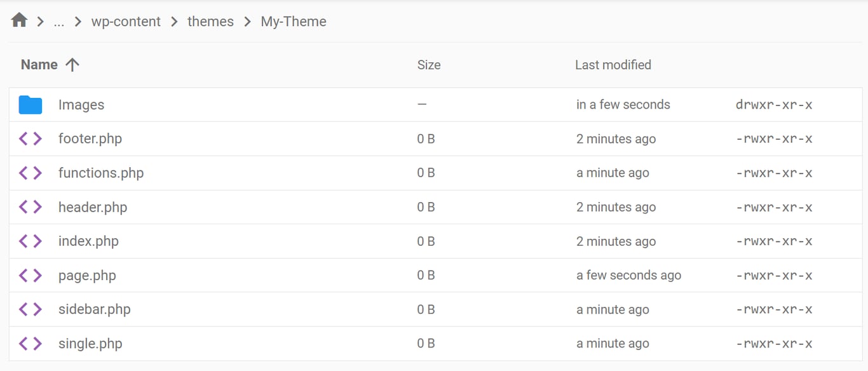The image size is (868, 371).
Task: Click the drwxr-xr-x permissions for Images
Action: tap(774, 104)
